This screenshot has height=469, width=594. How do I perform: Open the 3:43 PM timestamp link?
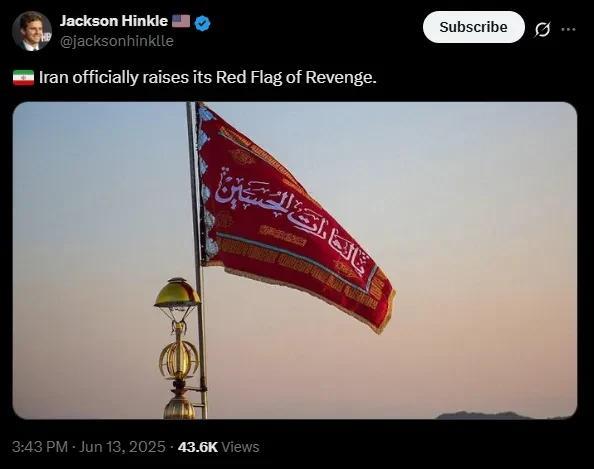click(x=40, y=447)
